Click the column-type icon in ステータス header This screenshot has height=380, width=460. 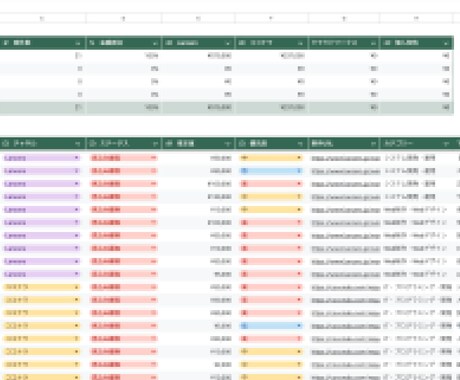coord(92,144)
